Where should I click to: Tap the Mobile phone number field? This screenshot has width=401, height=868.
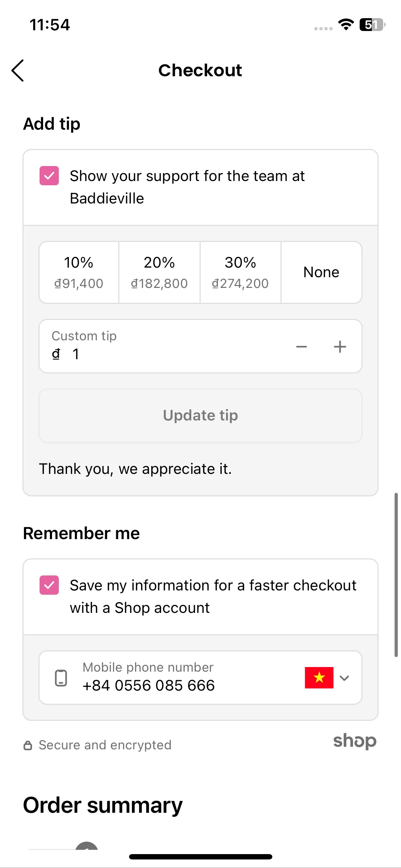coord(200,678)
